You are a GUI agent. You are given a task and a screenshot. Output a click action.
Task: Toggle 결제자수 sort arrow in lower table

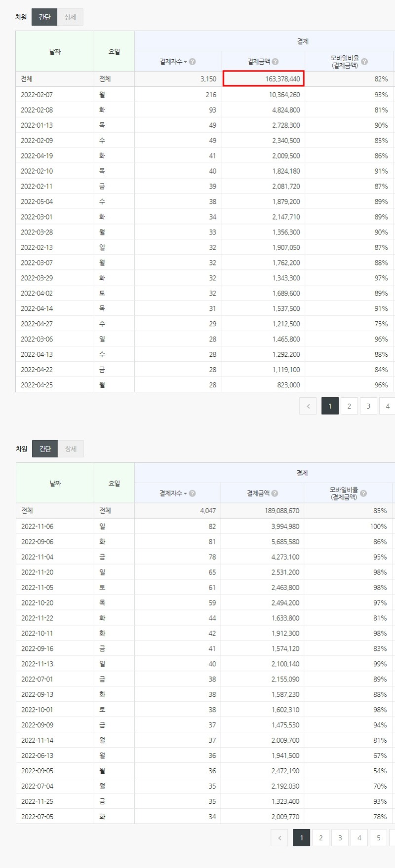[x=186, y=494]
